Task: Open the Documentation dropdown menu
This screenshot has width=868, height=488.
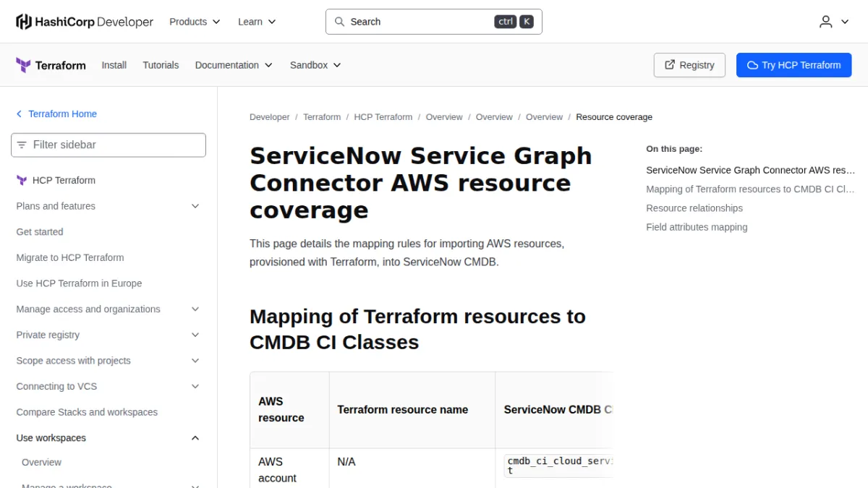Action: tap(234, 65)
